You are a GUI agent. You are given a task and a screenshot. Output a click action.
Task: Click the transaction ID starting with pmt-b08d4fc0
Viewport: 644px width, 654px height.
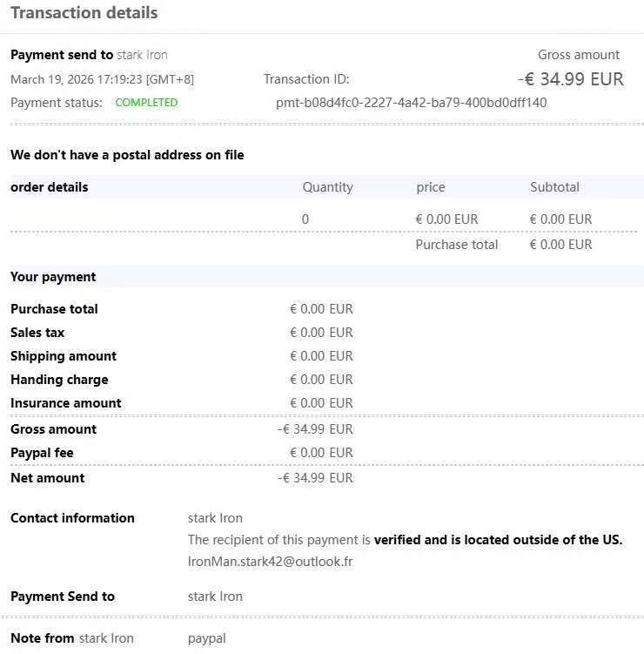(411, 103)
